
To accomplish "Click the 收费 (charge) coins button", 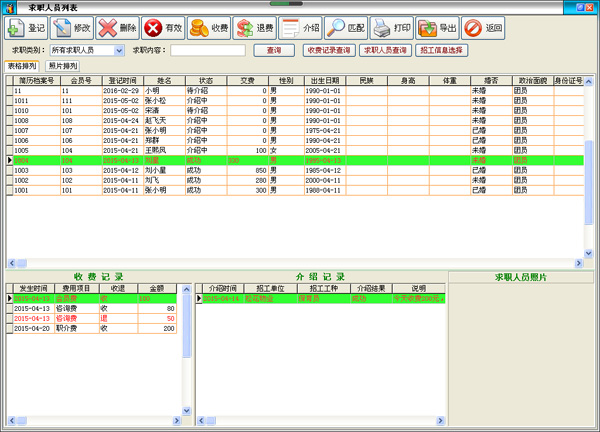I will point(209,28).
